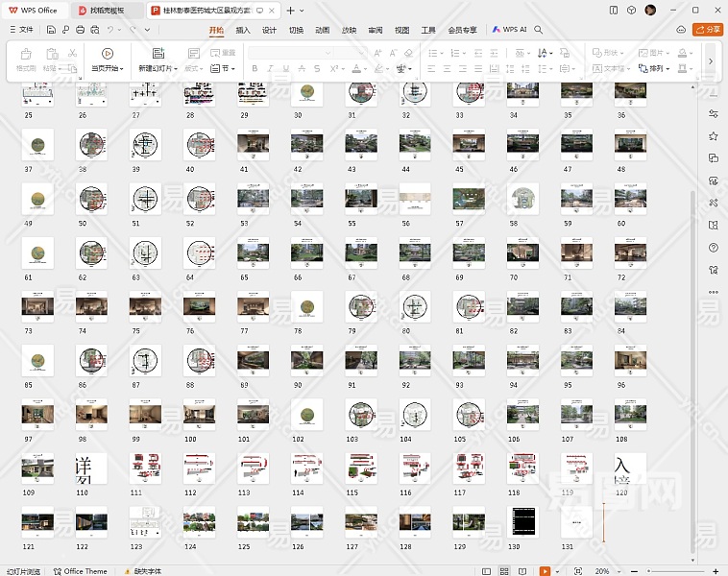The width and height of the screenshot is (728, 576).
Task: Open the 插入 ribbon tab
Action: 243,30
